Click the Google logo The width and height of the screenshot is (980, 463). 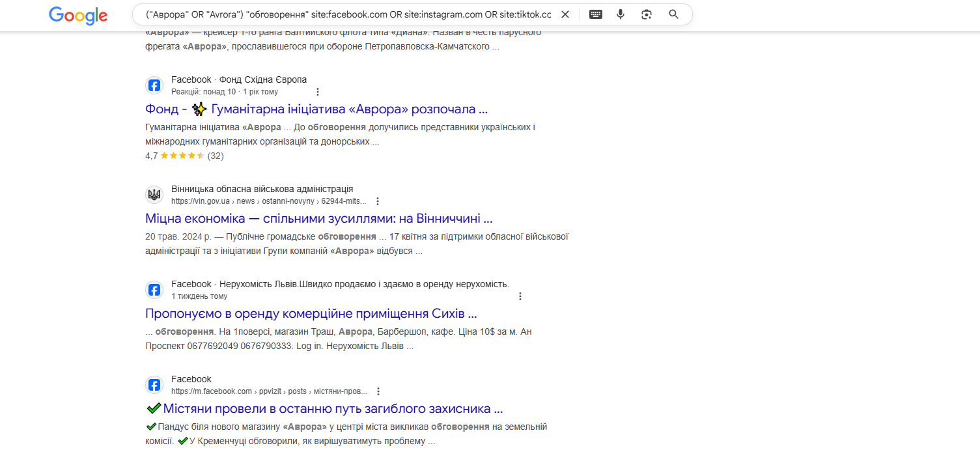click(x=78, y=15)
